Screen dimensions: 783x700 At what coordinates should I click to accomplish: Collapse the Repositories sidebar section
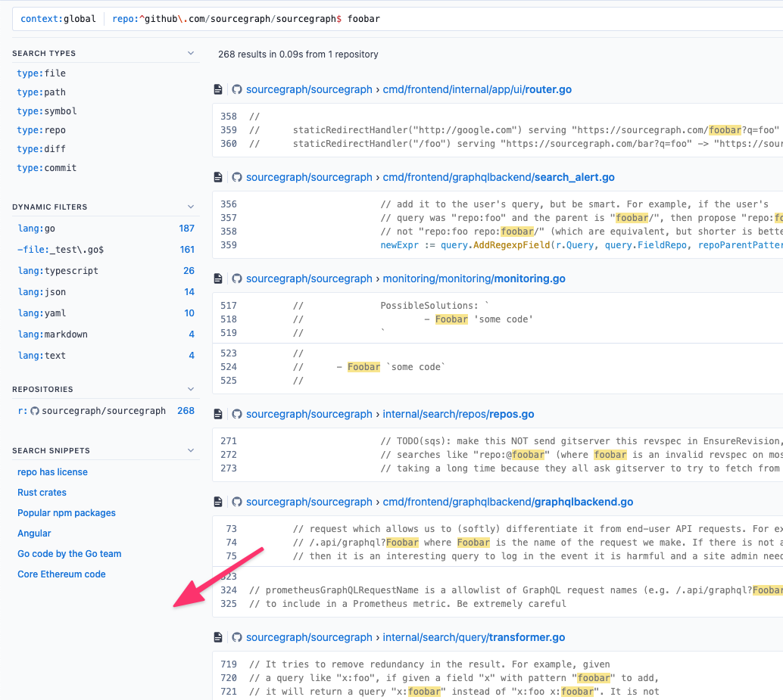[x=191, y=389]
